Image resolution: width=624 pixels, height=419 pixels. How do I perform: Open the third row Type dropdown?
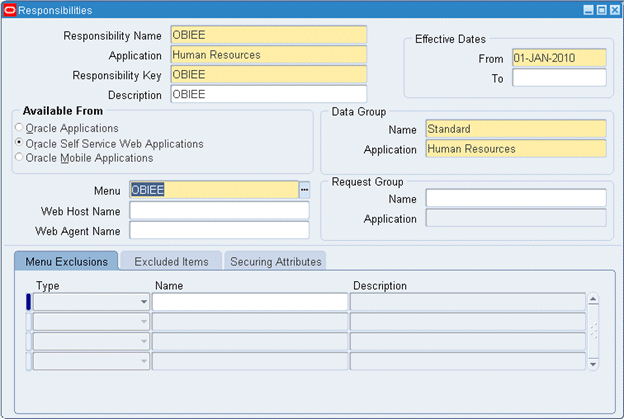point(144,341)
